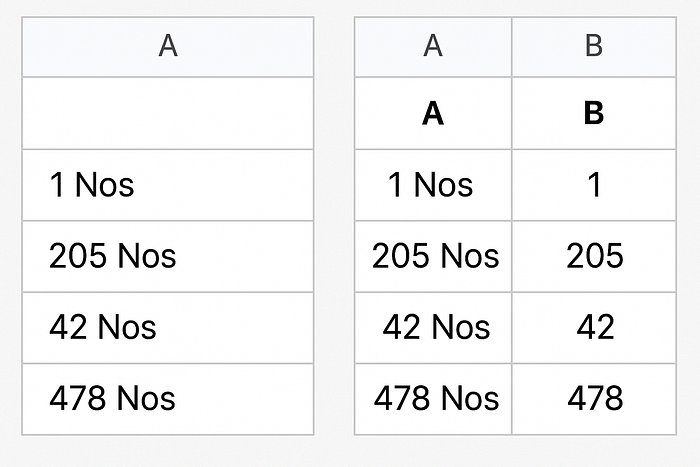Select column A header in left table

(x=168, y=47)
